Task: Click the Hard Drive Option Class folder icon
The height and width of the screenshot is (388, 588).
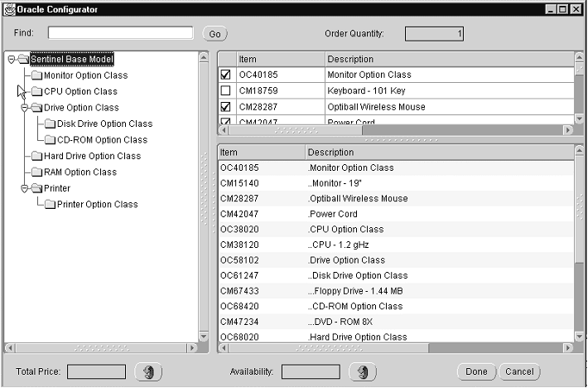Action: (36, 156)
